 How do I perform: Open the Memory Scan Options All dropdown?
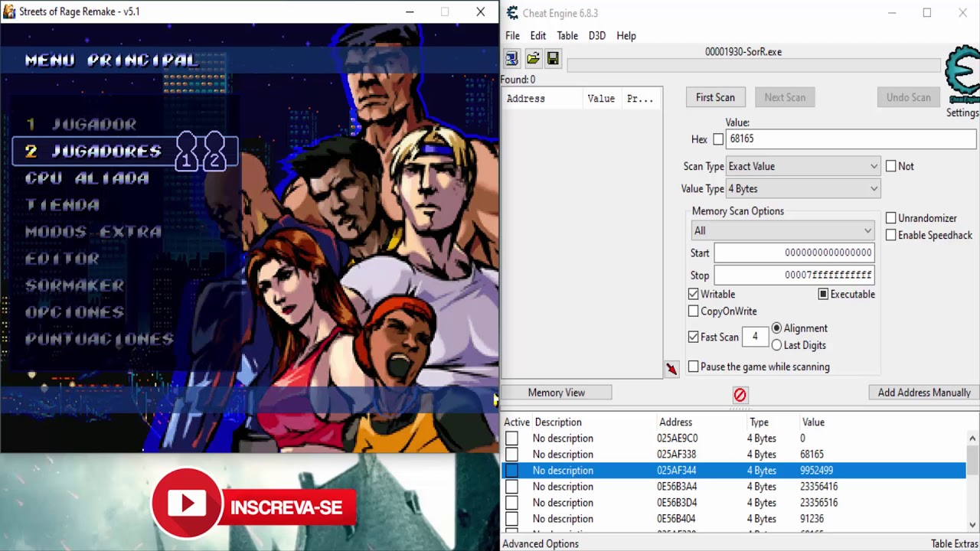[x=782, y=230]
